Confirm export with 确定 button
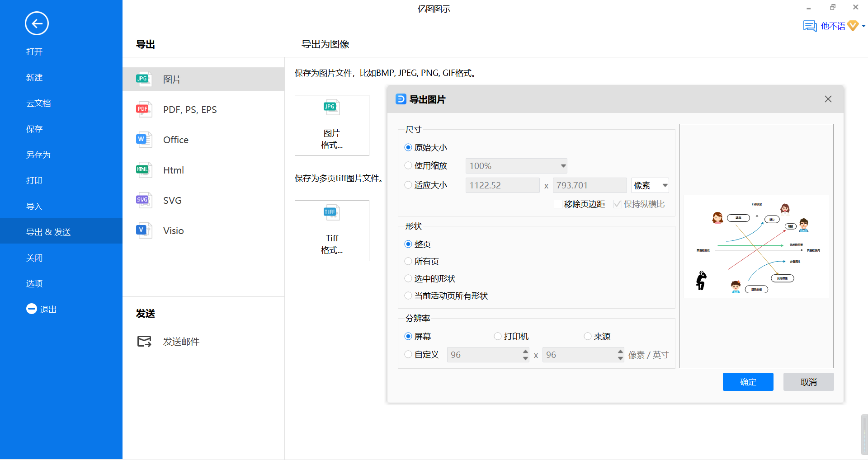The height and width of the screenshot is (460, 868). 748,382
